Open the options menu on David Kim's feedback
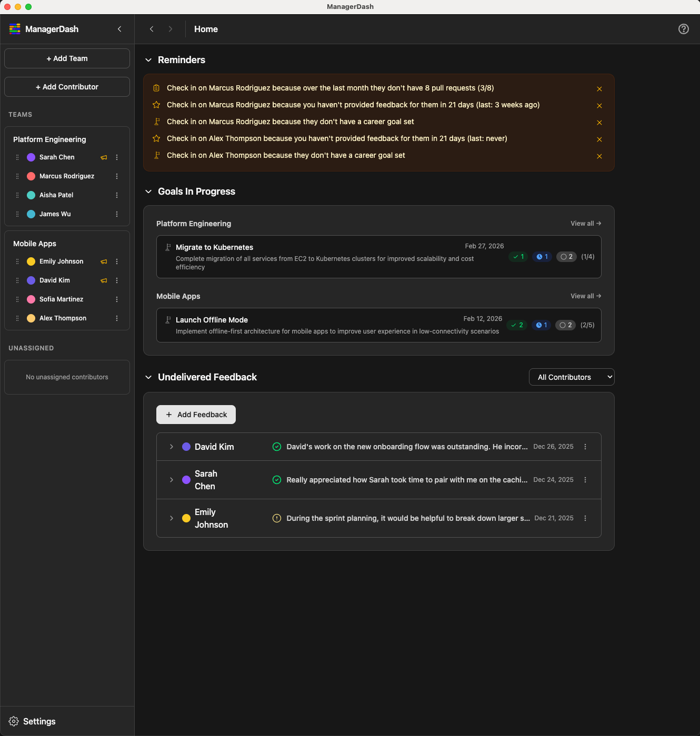700x736 pixels. (585, 446)
